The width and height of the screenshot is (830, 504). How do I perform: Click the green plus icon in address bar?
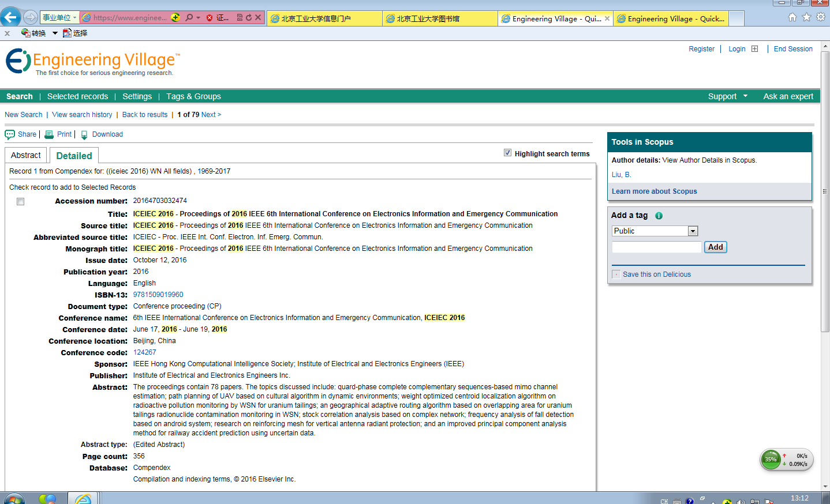[x=175, y=17]
